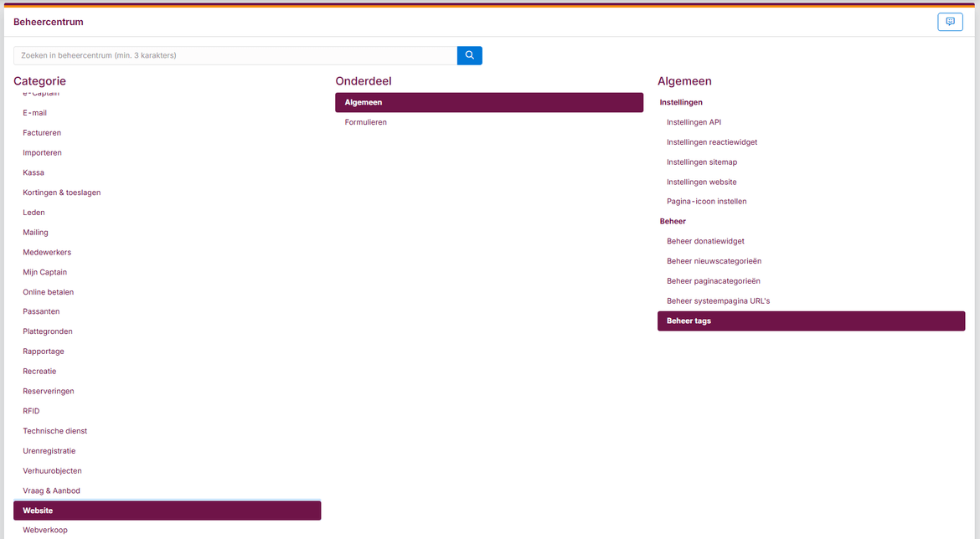Open Beheer donatiewidget

point(705,241)
